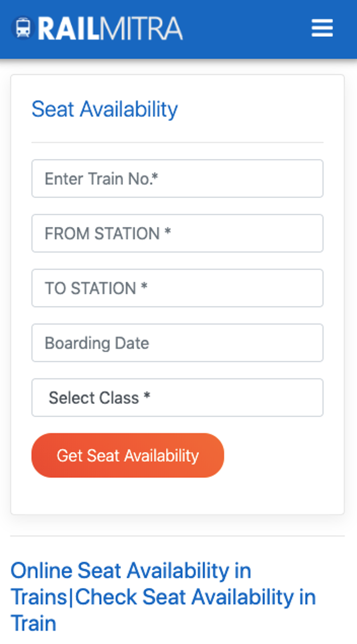Click the asterisk after the FROM STATION placeholder

168,231
